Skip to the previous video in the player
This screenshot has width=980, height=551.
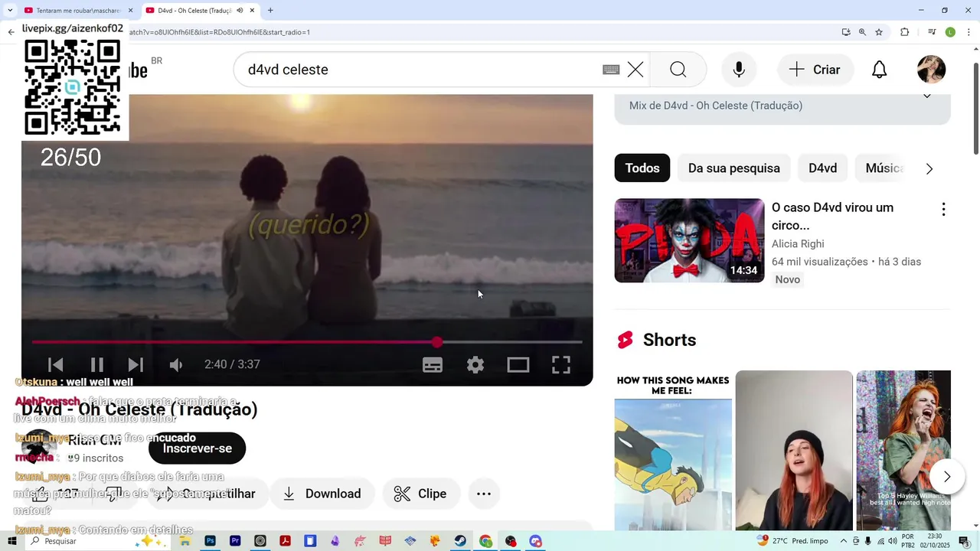coord(56,365)
